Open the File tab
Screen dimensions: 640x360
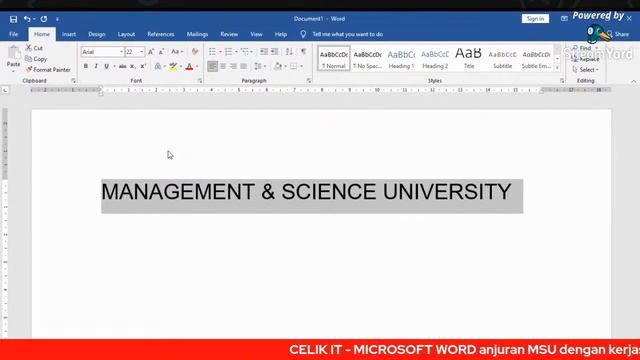click(13, 34)
